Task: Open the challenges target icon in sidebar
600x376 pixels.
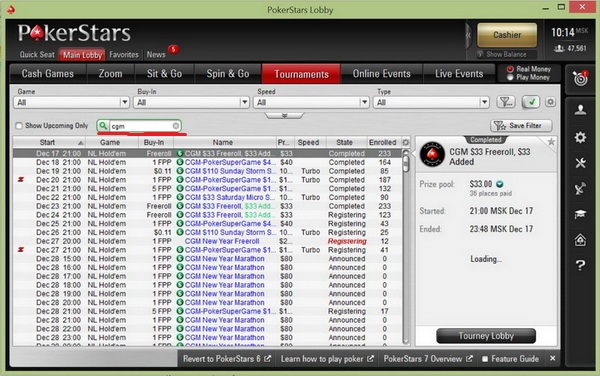Action: pyautogui.click(x=580, y=78)
